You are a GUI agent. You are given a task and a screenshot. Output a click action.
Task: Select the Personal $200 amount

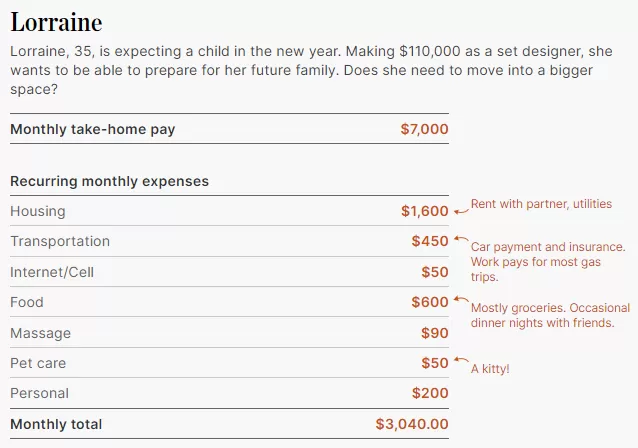pos(430,393)
